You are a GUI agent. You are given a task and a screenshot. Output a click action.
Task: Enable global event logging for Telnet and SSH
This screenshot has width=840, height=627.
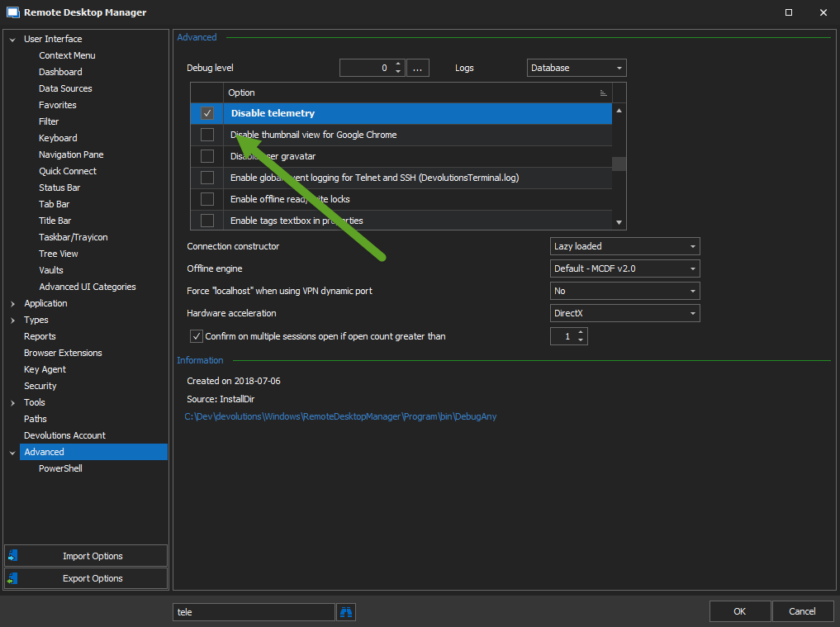pyautogui.click(x=207, y=178)
